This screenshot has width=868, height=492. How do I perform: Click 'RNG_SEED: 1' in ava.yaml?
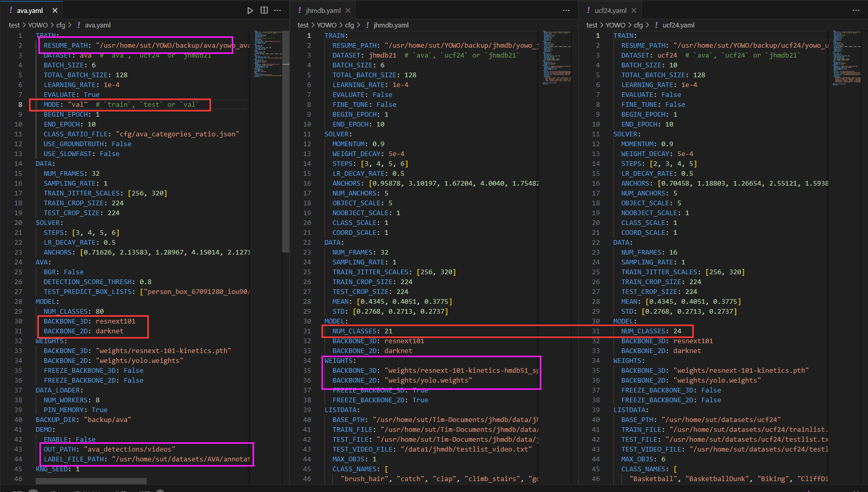point(58,469)
